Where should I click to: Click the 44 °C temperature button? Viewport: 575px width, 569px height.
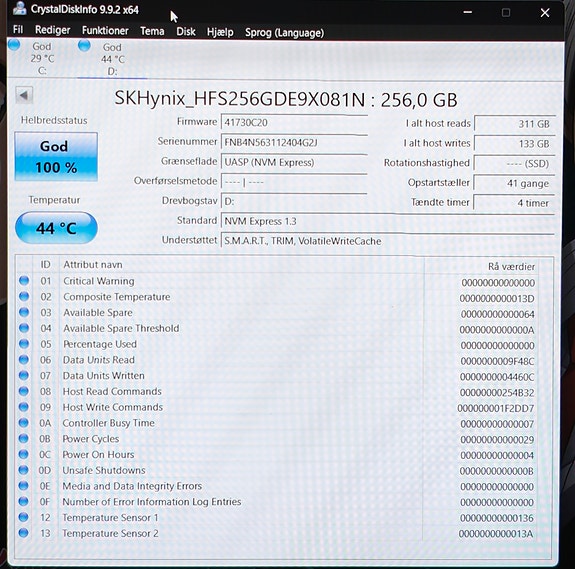pyautogui.click(x=56, y=228)
